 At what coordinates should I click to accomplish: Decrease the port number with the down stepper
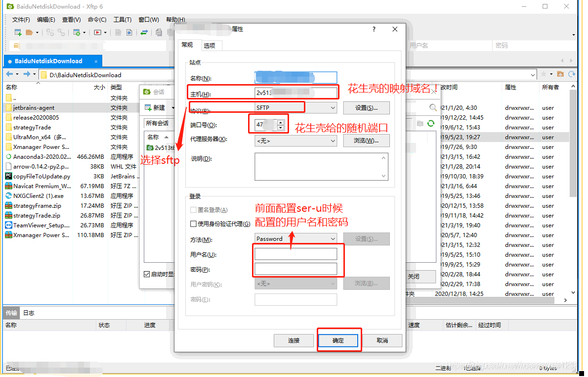[281, 128]
